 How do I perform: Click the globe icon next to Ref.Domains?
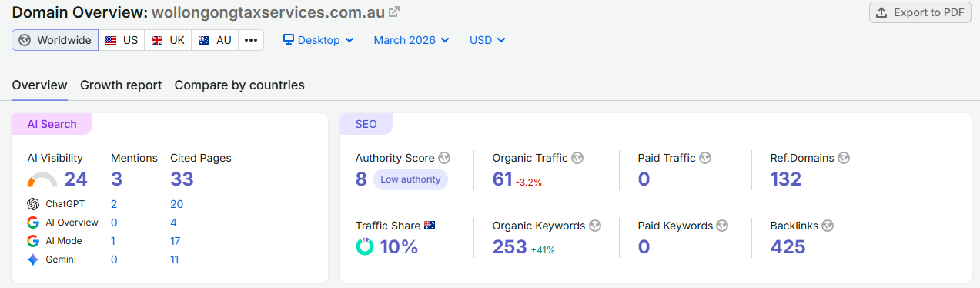844,158
